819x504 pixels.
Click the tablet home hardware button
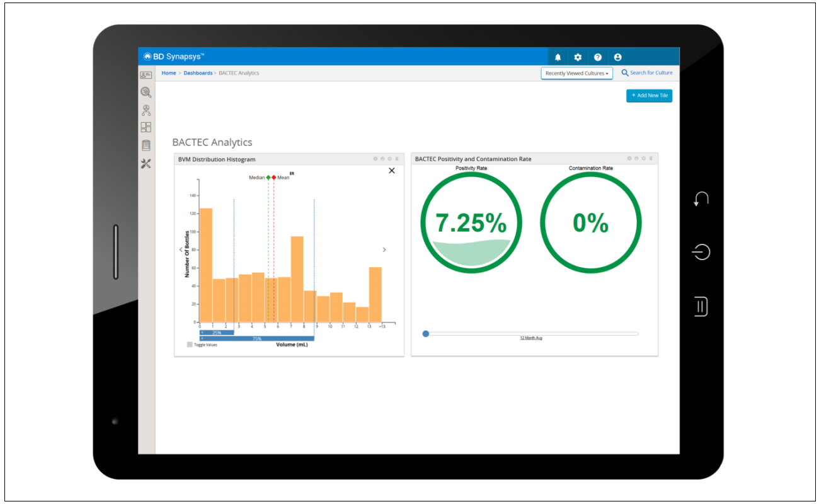[701, 252]
